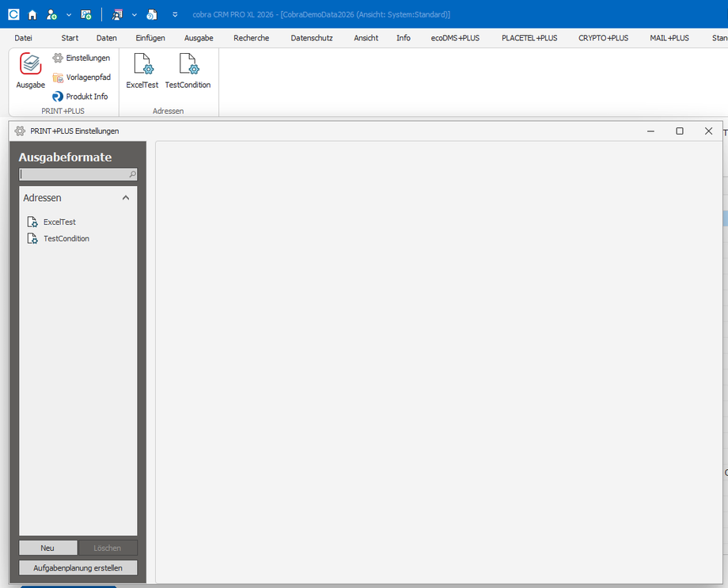Screen dimensions: 728x588
Task: Open the Datei menu
Action: (x=23, y=38)
